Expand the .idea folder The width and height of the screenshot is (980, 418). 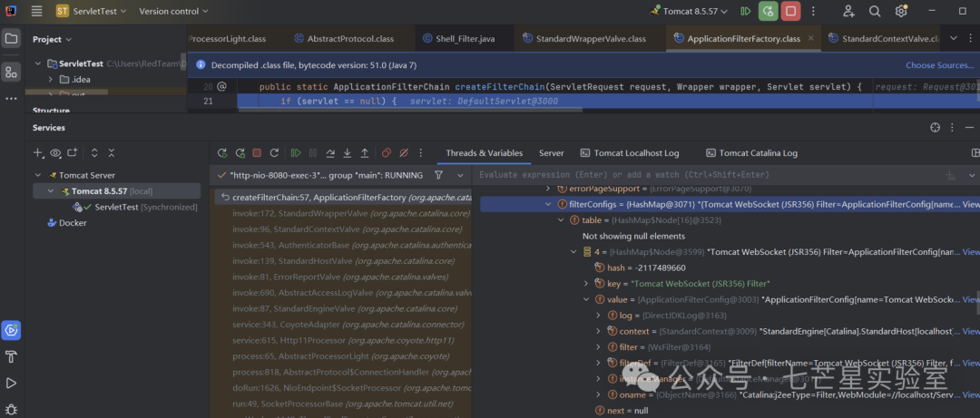coord(51,80)
